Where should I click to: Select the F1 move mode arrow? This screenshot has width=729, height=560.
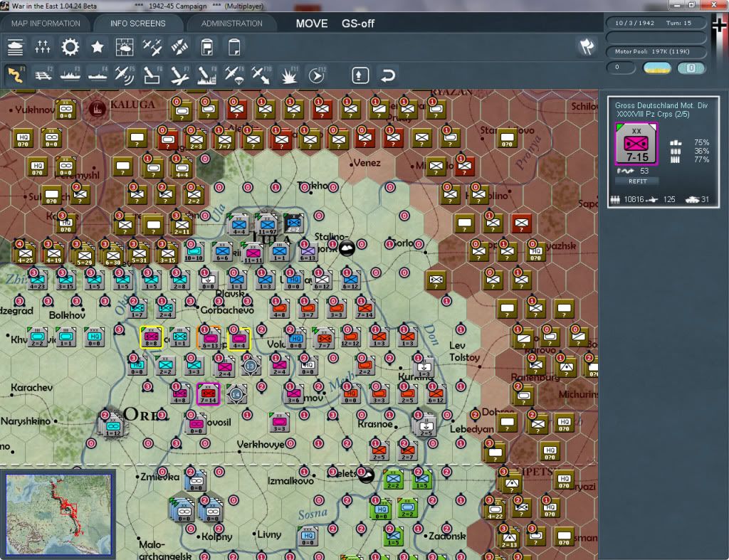[x=16, y=75]
